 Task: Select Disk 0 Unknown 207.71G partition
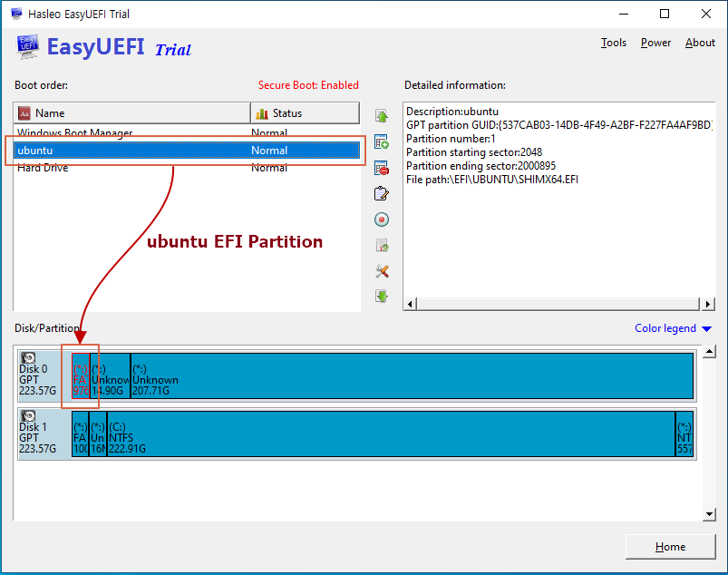[412, 375]
